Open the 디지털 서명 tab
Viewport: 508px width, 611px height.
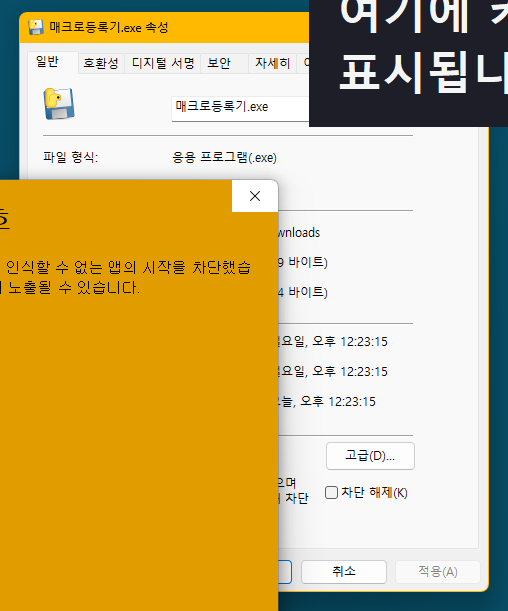pyautogui.click(x=162, y=63)
